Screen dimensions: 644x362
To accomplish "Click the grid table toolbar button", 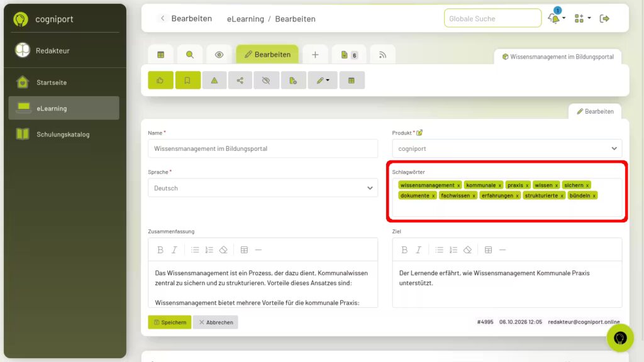I will pos(352,80).
